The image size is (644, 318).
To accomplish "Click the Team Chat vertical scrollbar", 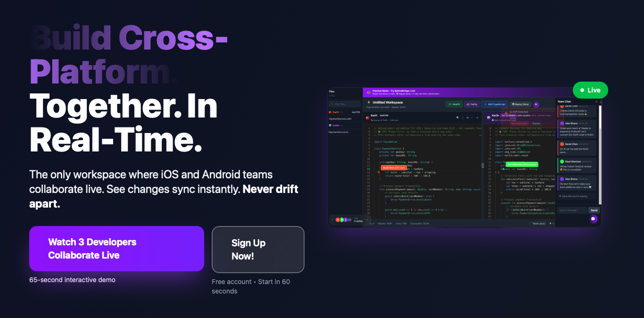I will point(600,156).
